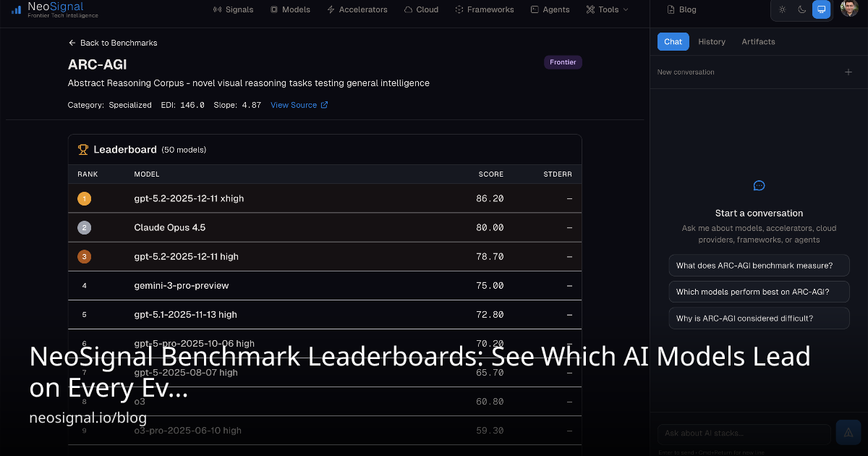
Task: Go Back to Benchmarks
Action: (113, 43)
